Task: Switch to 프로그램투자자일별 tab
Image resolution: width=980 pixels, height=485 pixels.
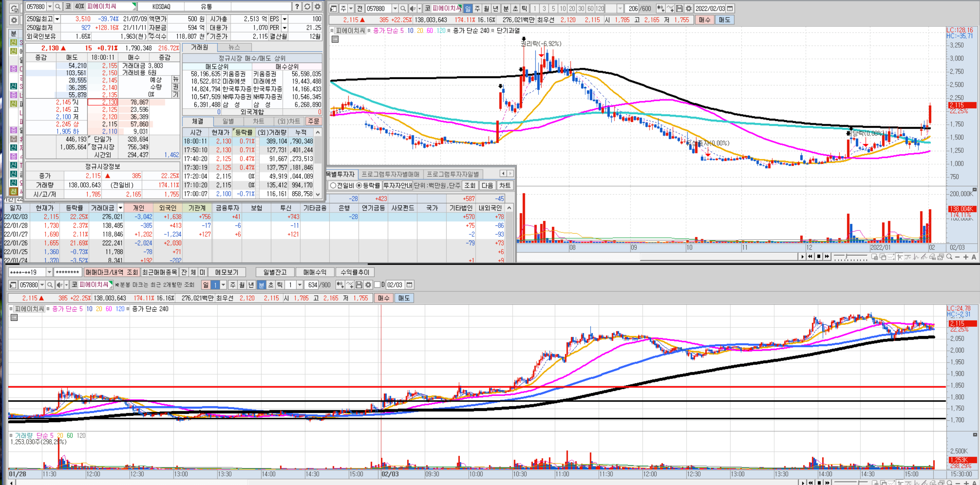Action: 453,174
